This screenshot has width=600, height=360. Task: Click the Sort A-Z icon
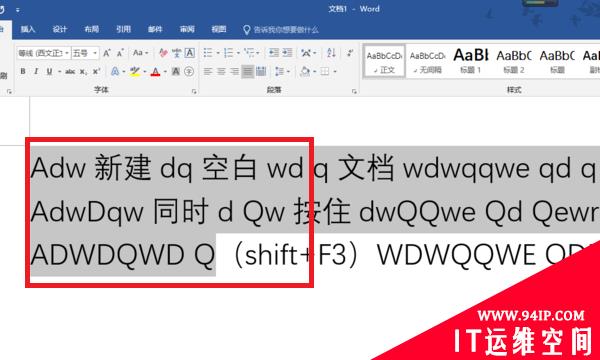(x=331, y=53)
